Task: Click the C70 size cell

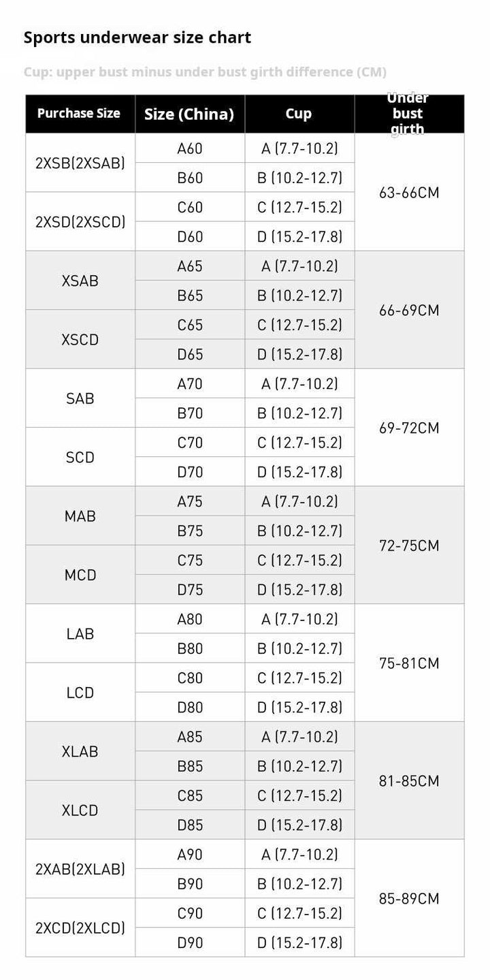Action: [x=190, y=443]
